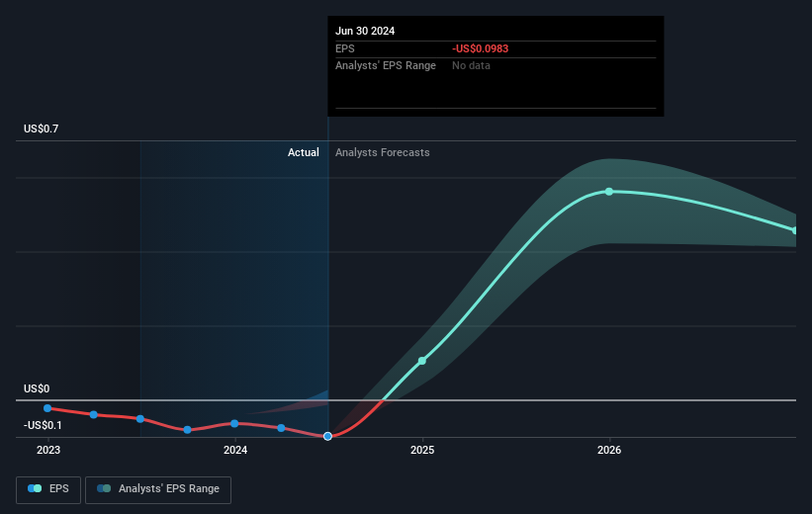Click the Analysts Forecasts label

point(382,152)
